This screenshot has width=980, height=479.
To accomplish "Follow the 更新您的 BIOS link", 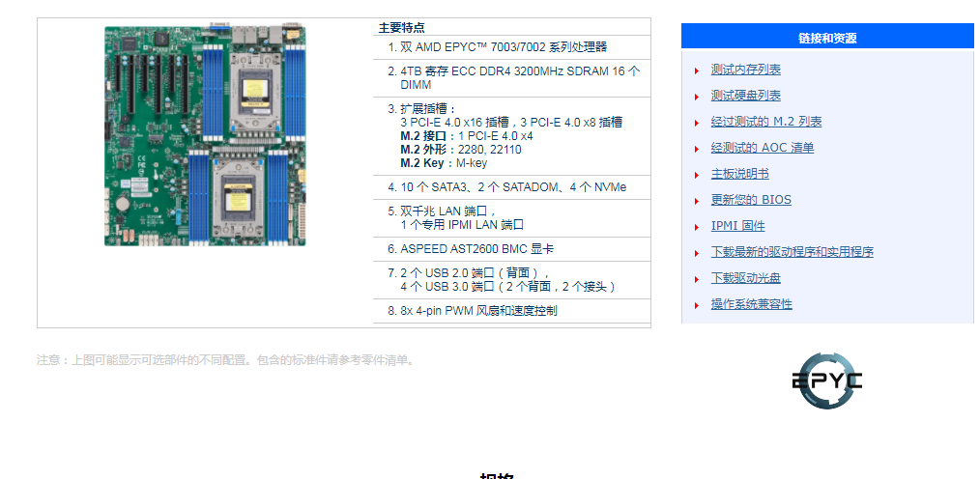I will (750, 200).
